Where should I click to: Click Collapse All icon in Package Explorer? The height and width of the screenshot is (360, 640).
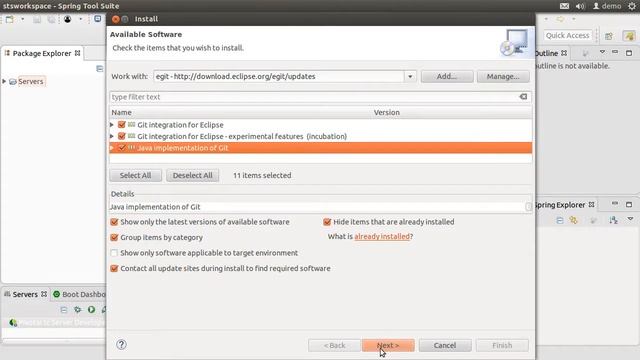[x=100, y=69]
